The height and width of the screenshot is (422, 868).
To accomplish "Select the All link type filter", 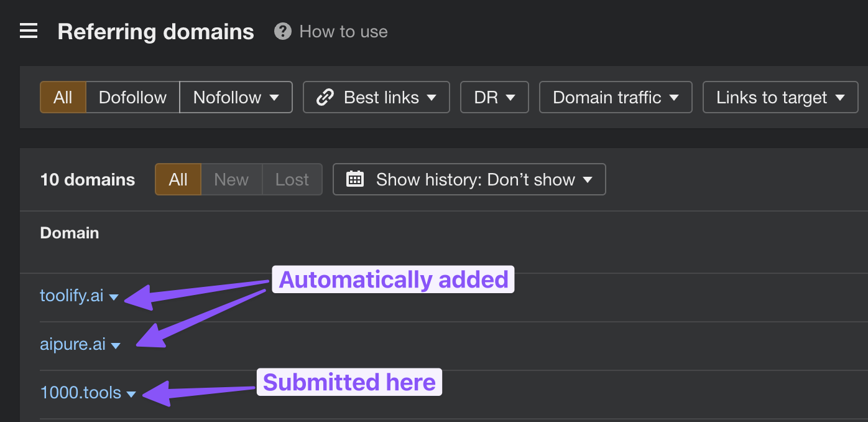I will click(x=63, y=97).
